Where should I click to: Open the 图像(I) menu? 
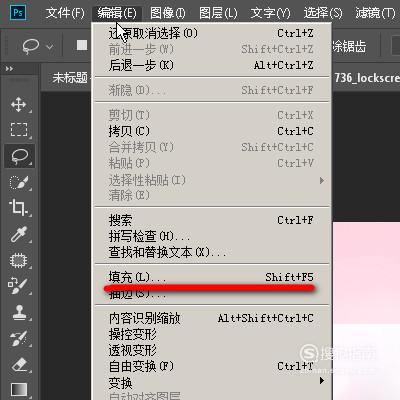pos(168,13)
